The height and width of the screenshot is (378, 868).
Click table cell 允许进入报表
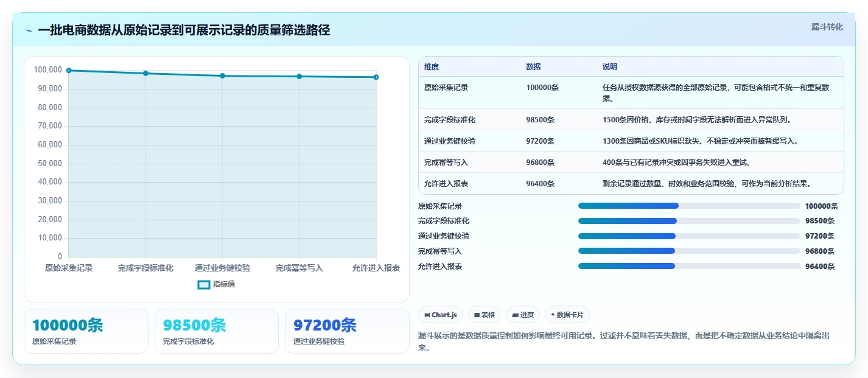tap(446, 183)
